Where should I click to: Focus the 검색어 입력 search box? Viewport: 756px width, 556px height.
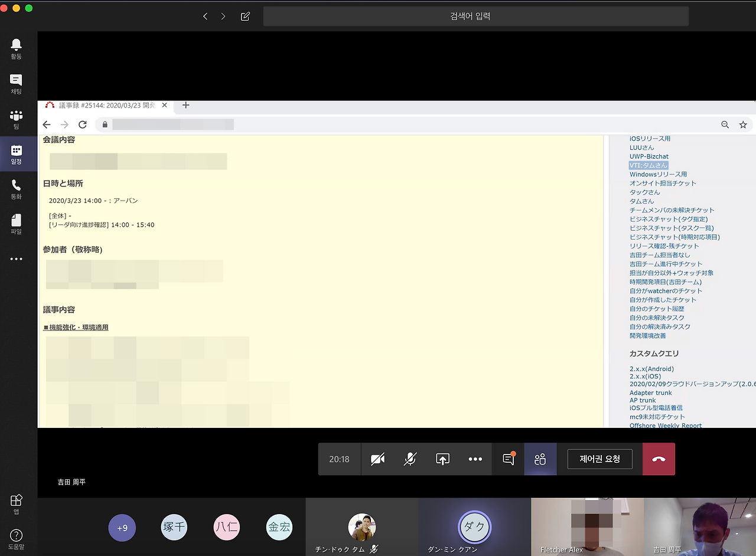click(x=475, y=17)
